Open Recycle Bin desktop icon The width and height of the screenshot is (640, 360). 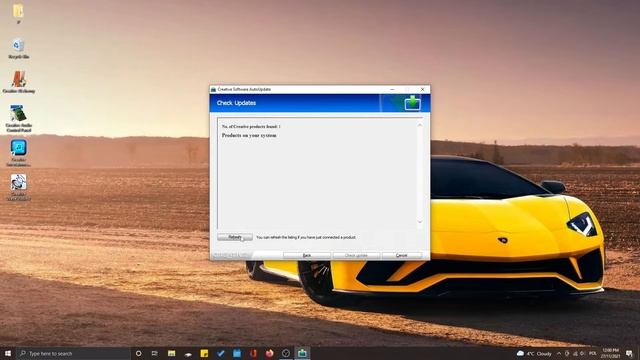(18, 49)
